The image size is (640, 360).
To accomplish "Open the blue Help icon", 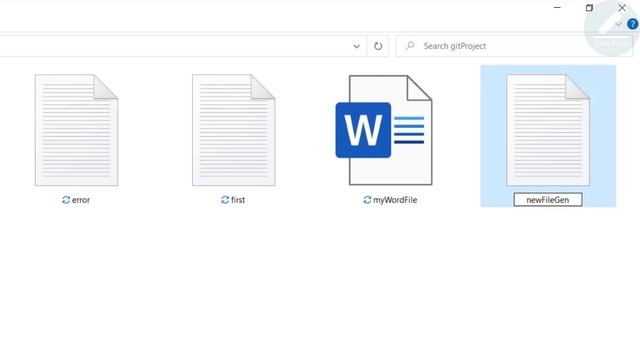I will [x=632, y=24].
